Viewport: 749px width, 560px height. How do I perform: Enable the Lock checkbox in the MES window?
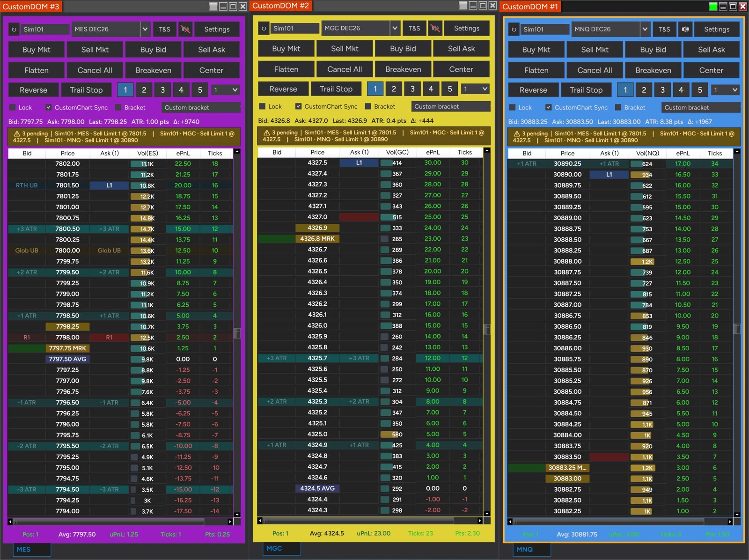[13, 108]
